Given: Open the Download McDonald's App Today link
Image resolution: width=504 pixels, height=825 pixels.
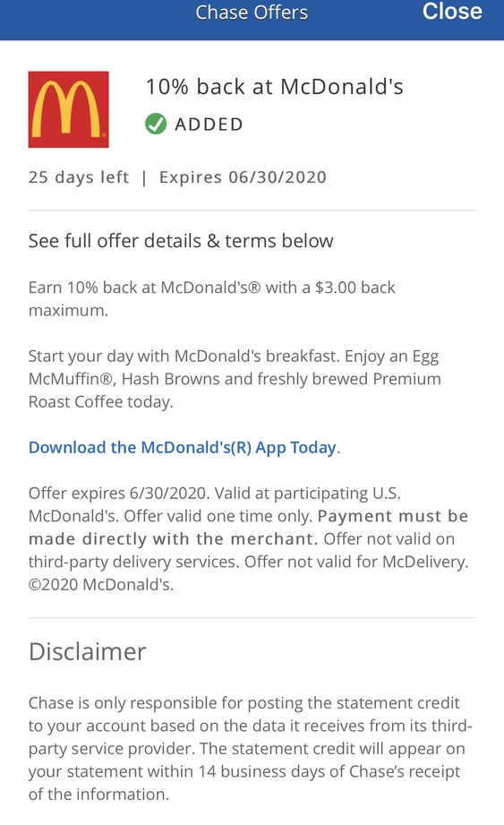Looking at the screenshot, I should [x=184, y=447].
